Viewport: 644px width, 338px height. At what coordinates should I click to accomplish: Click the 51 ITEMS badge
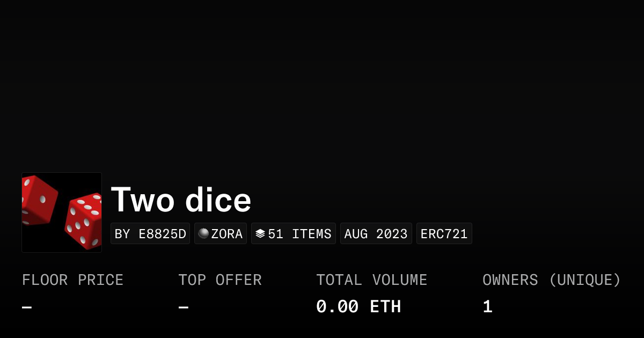tap(294, 233)
